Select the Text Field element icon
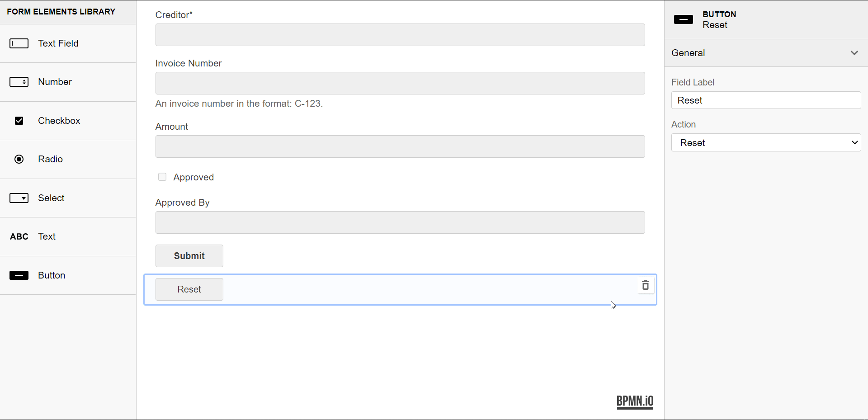868x420 pixels. tap(19, 43)
